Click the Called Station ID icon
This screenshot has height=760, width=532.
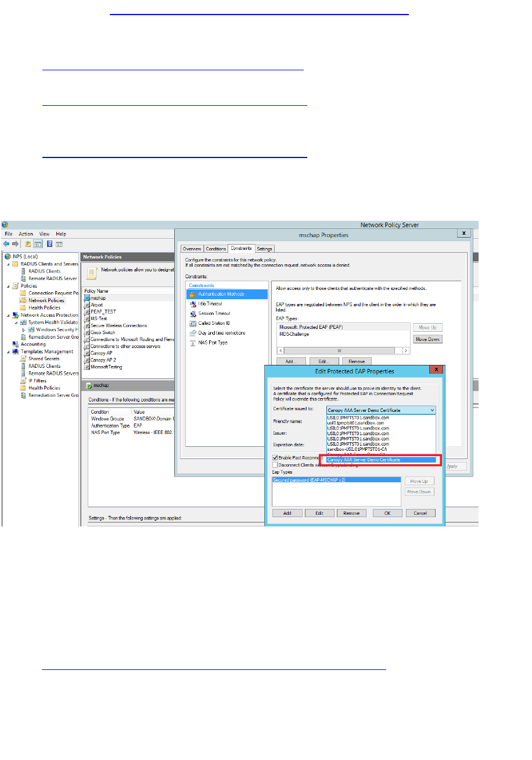(x=193, y=323)
